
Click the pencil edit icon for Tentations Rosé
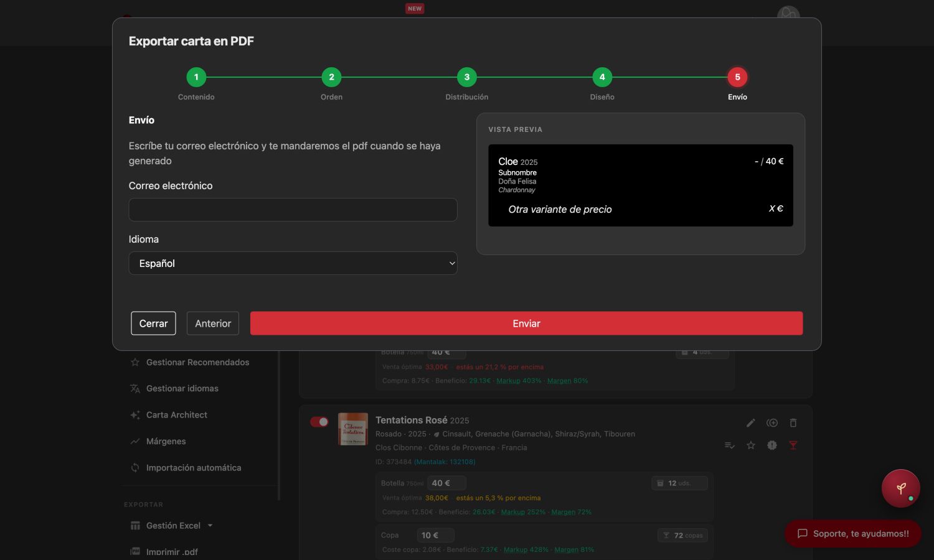click(751, 423)
